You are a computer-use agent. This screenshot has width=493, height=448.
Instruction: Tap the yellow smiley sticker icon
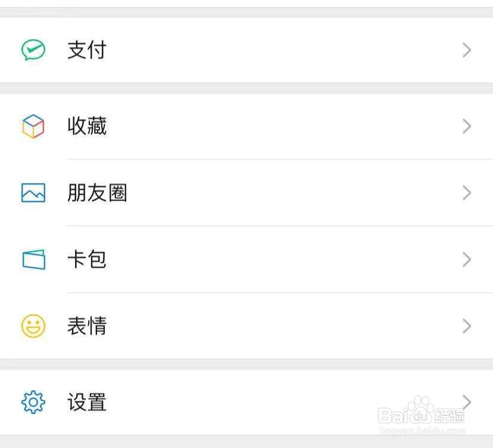(33, 326)
